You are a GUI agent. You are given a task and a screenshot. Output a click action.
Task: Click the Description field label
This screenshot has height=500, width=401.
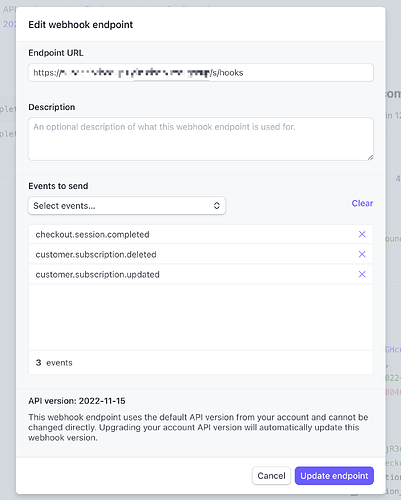pos(52,107)
